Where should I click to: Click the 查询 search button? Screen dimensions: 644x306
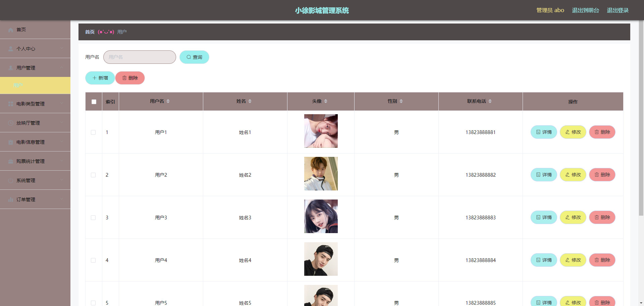click(194, 57)
